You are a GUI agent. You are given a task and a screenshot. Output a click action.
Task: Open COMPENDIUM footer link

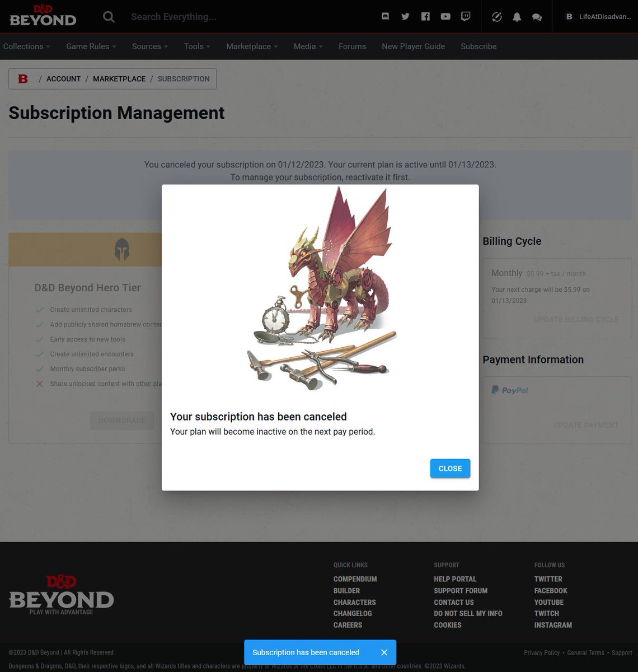[x=355, y=579]
